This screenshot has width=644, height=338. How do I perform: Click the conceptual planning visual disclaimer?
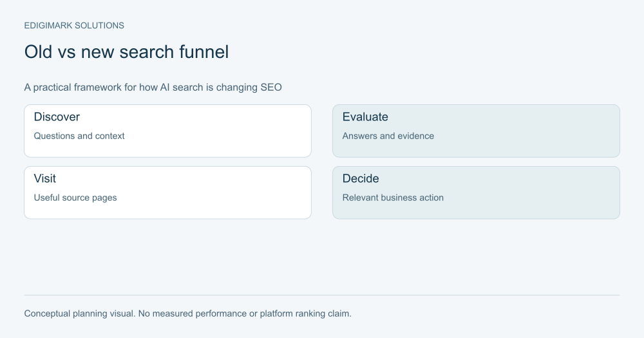click(x=187, y=314)
